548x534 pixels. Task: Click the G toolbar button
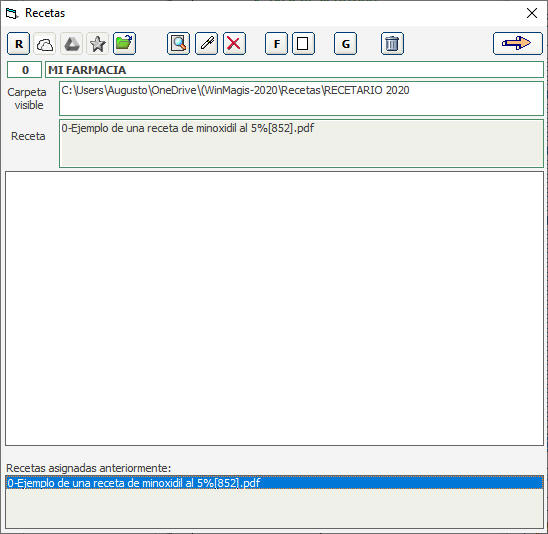346,44
